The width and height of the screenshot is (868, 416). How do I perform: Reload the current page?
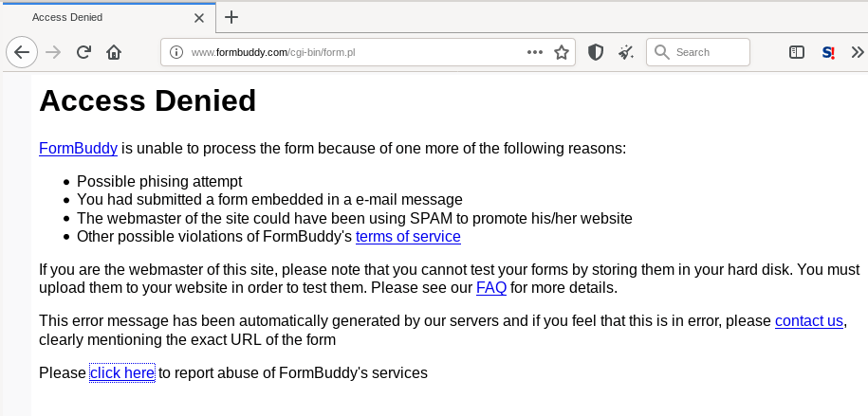tap(83, 52)
